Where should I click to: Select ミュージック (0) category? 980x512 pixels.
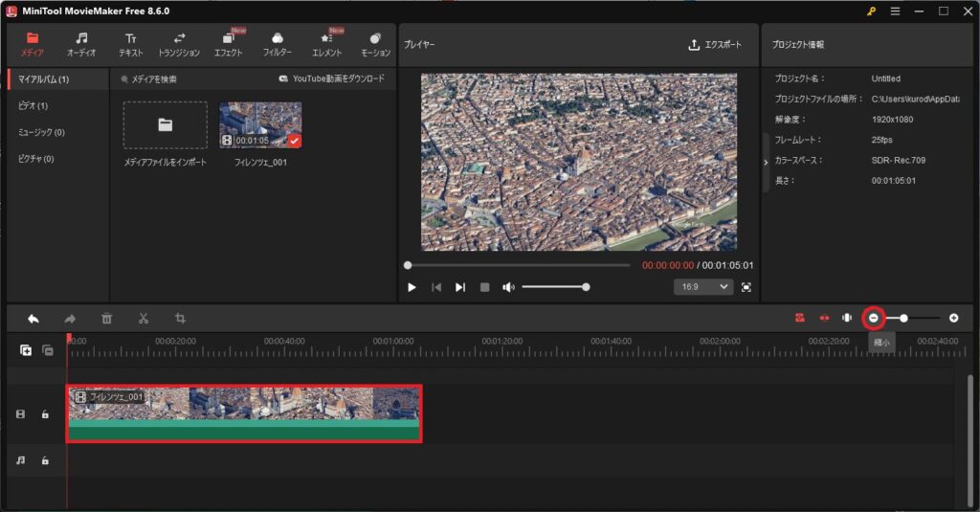41,132
